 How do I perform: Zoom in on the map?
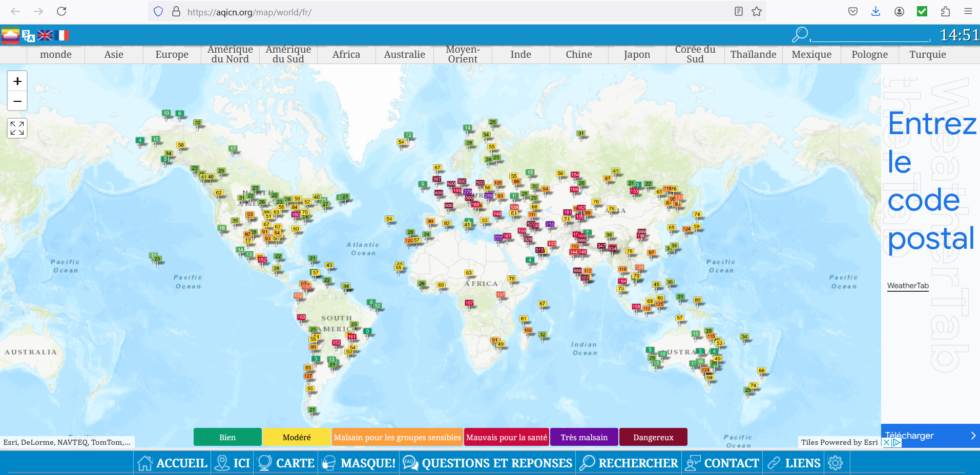click(17, 81)
